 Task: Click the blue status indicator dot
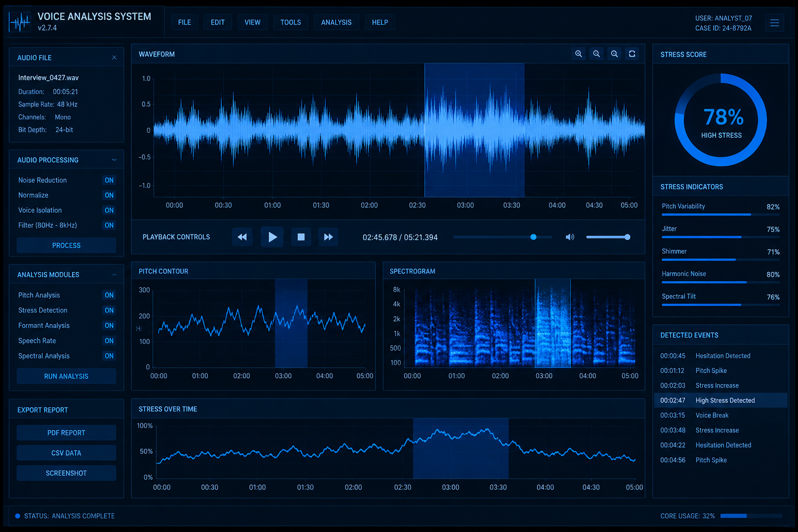click(x=18, y=516)
